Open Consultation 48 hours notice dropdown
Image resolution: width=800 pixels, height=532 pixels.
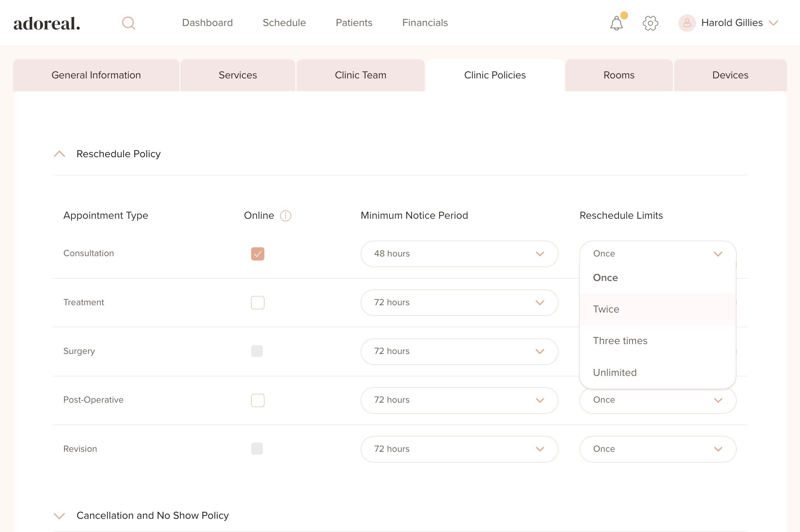pyautogui.click(x=459, y=254)
